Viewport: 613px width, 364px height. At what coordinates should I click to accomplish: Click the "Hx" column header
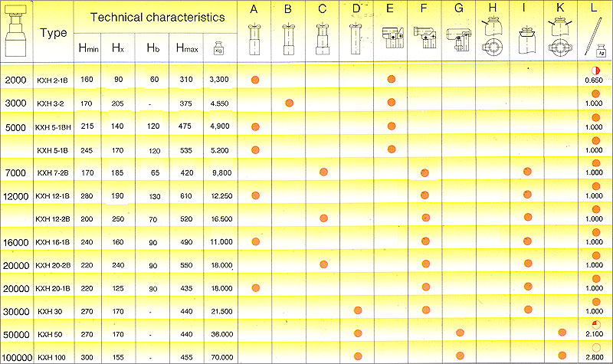[118, 48]
